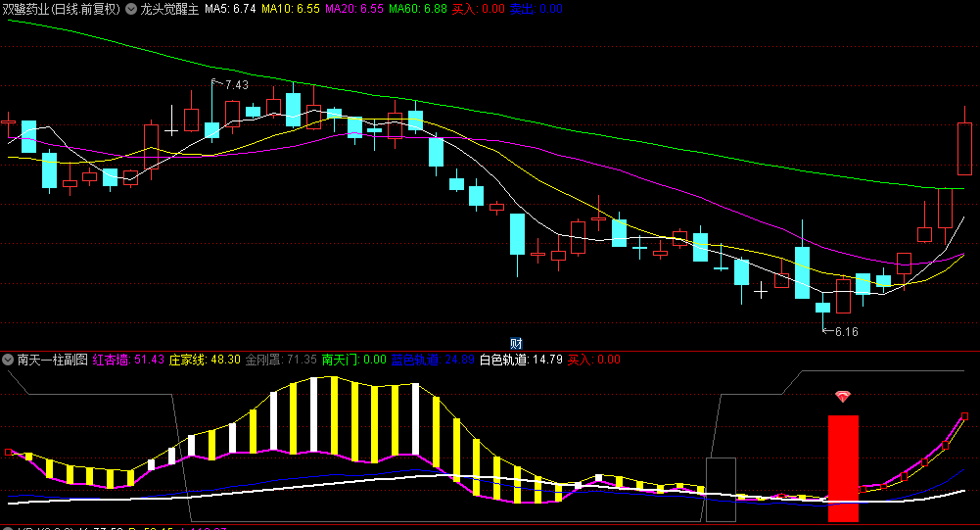Click the gray outlined box in sub-chart
Image resolution: width=980 pixels, height=530 pixels.
click(721, 490)
